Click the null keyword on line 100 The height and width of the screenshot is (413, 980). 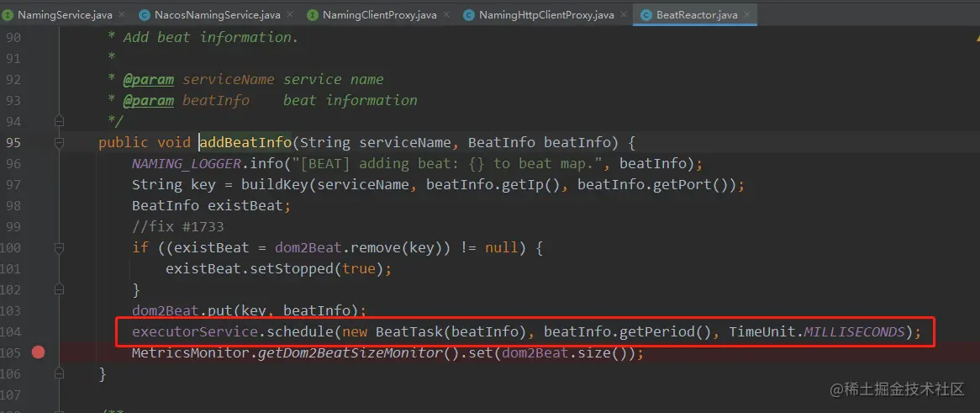pyautogui.click(x=502, y=248)
